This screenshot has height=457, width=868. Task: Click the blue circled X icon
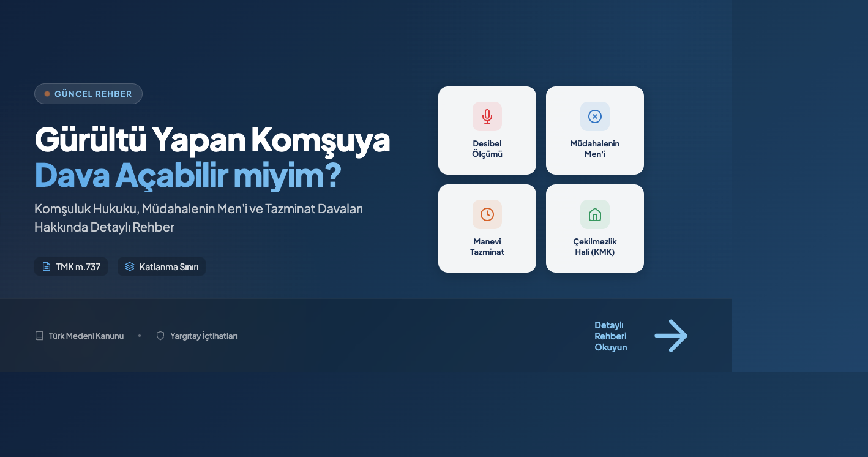coord(594,116)
